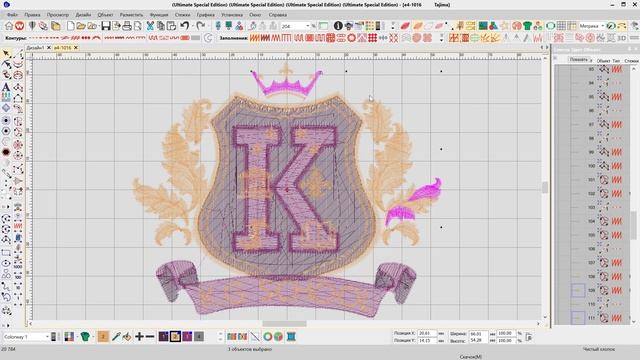Click the vertical canvas scrollbar thumb
640x360 pixels.
click(545, 187)
